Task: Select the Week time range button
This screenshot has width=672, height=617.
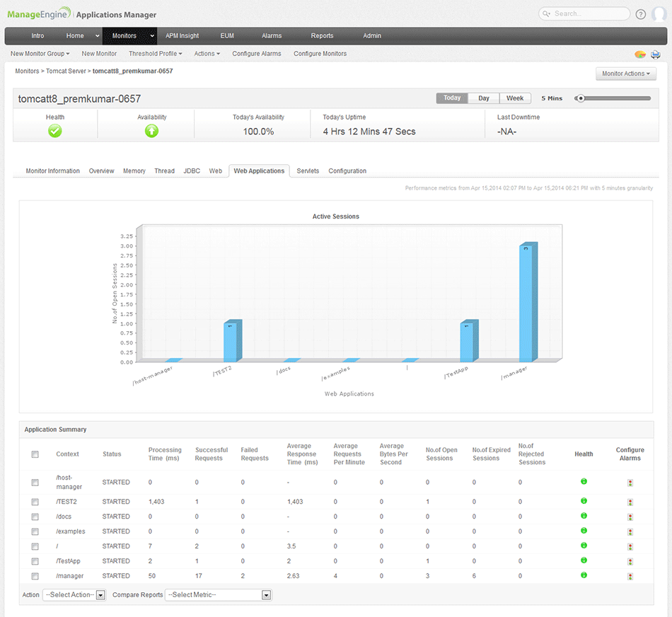Action: [515, 98]
